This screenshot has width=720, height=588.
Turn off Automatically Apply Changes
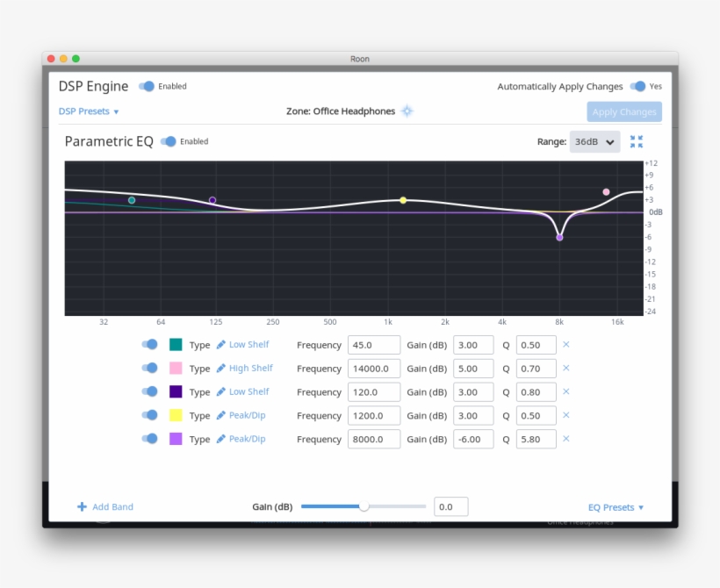click(637, 86)
